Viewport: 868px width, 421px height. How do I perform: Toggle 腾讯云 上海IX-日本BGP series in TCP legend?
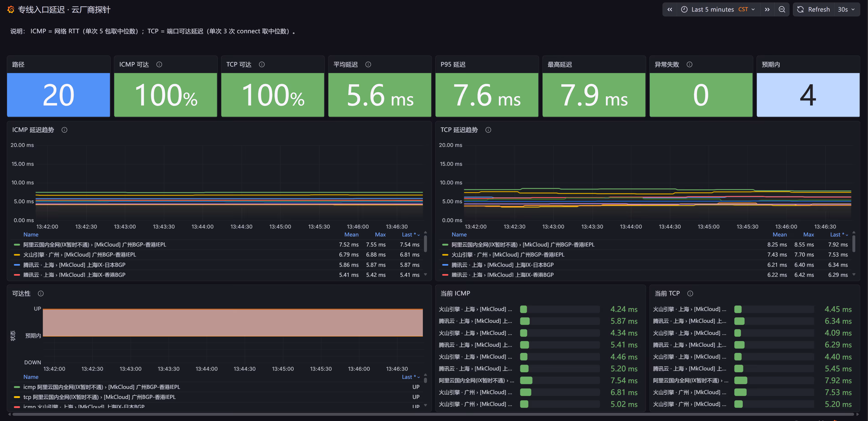[503, 265]
